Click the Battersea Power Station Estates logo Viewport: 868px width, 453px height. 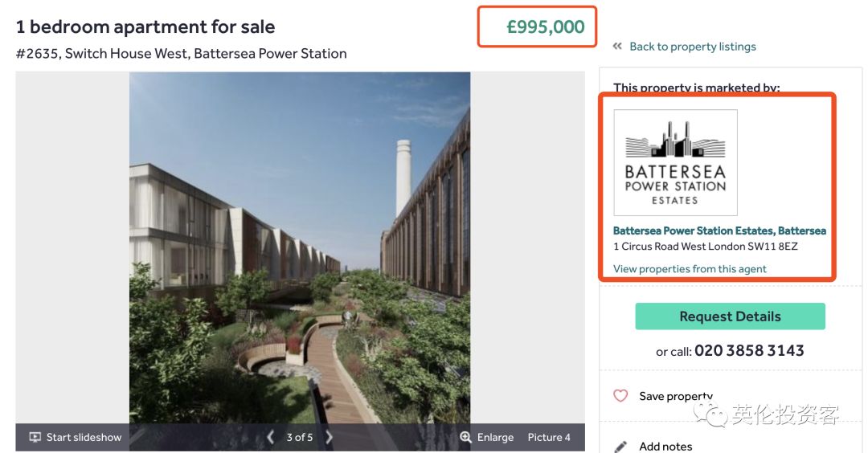point(675,163)
